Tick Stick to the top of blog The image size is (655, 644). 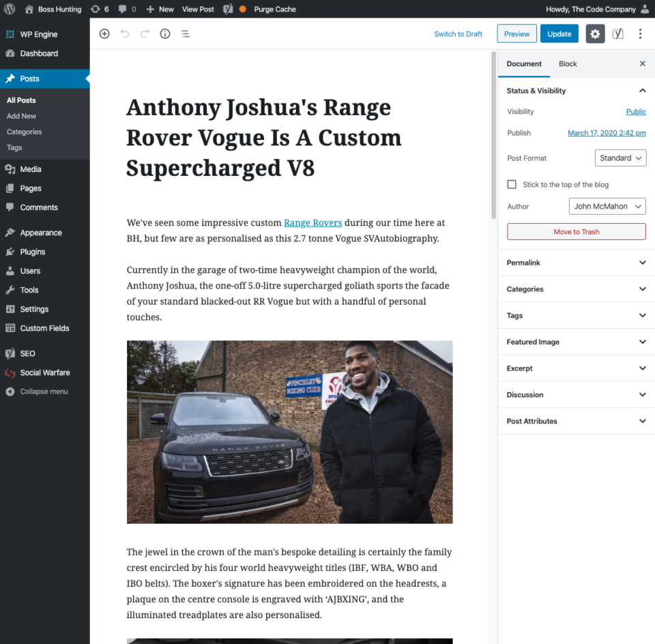512,184
